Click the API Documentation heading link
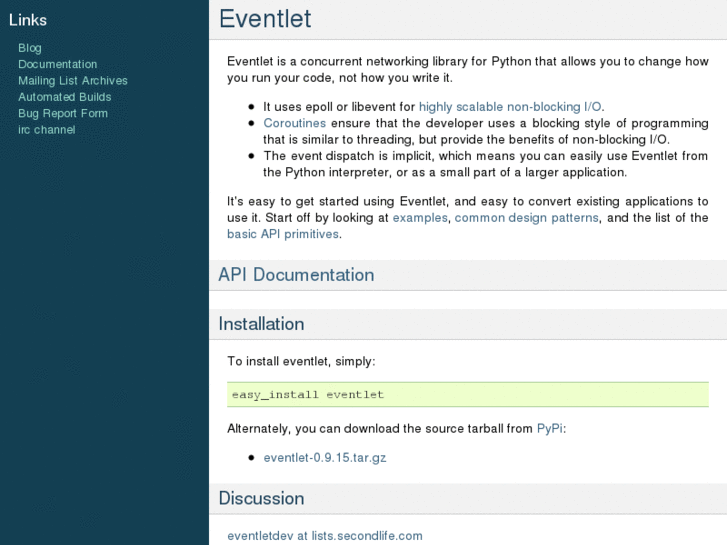The image size is (727, 545). point(296,275)
